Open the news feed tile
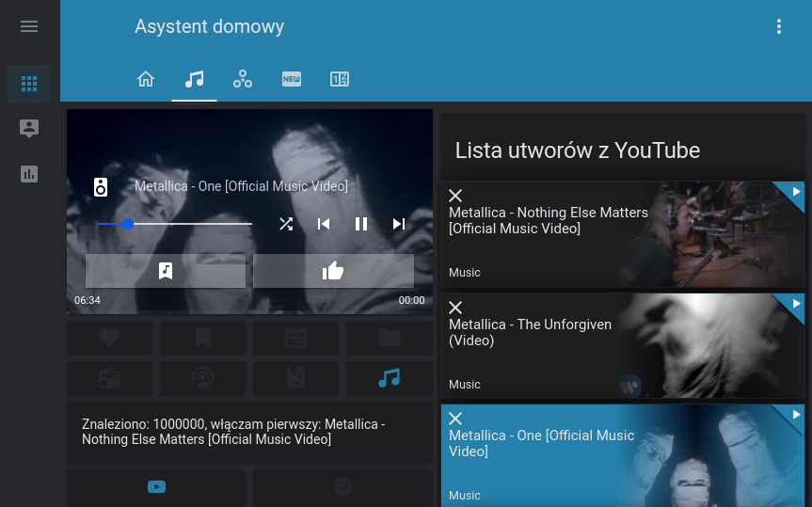 pos(295,339)
